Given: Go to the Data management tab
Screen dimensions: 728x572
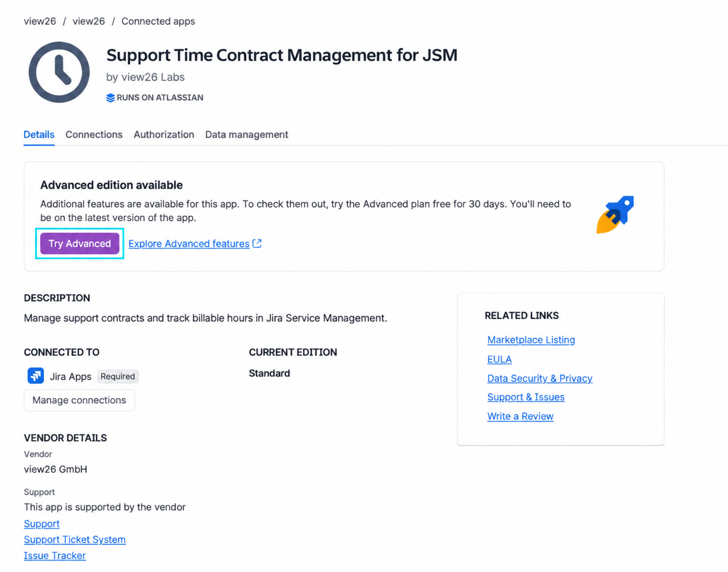Looking at the screenshot, I should click(246, 135).
